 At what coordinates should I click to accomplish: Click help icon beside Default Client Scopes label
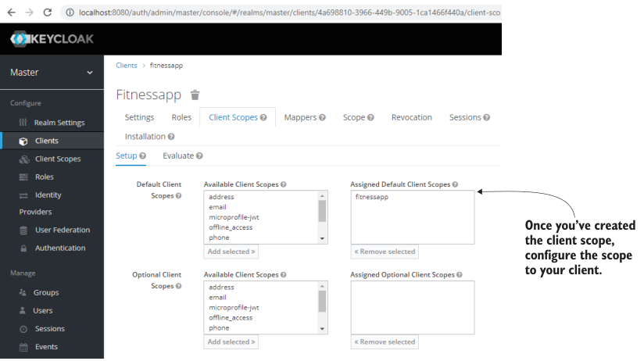pos(178,196)
